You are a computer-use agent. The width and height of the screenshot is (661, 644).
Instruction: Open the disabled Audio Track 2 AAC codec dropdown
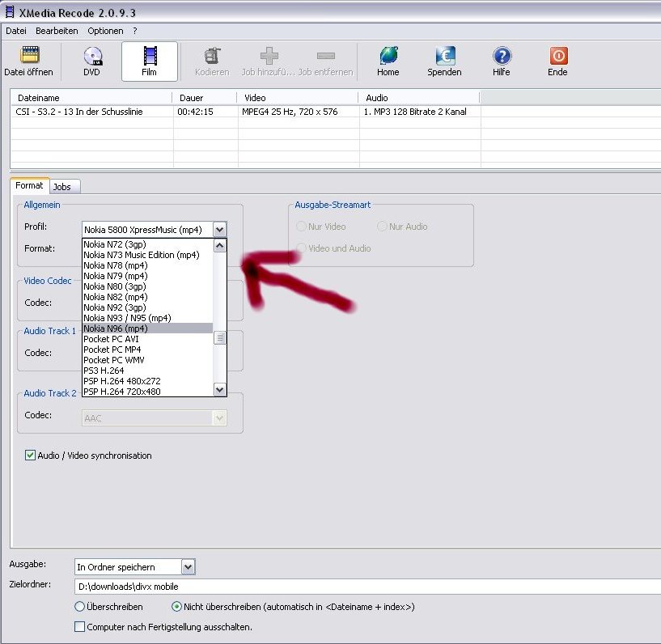(219, 418)
